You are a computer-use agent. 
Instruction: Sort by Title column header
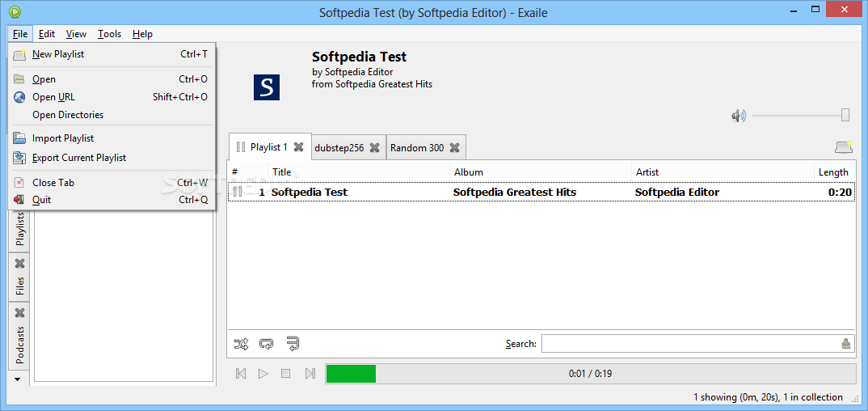359,172
